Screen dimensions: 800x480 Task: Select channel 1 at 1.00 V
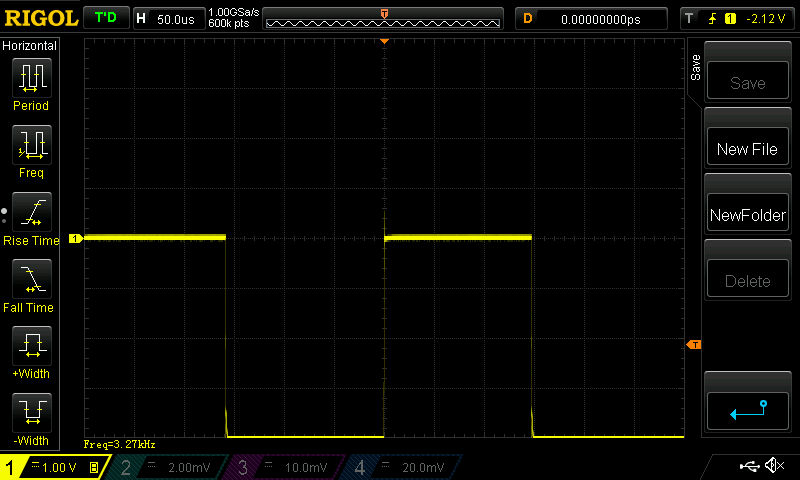(x=55, y=467)
